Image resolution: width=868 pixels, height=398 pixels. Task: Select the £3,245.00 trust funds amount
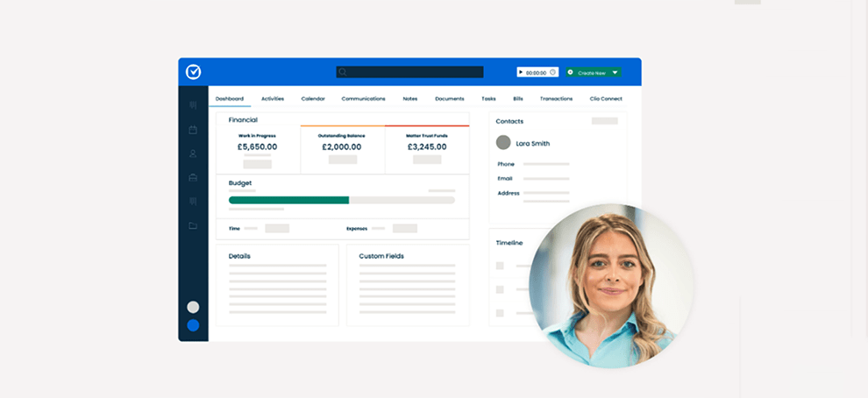click(x=427, y=147)
